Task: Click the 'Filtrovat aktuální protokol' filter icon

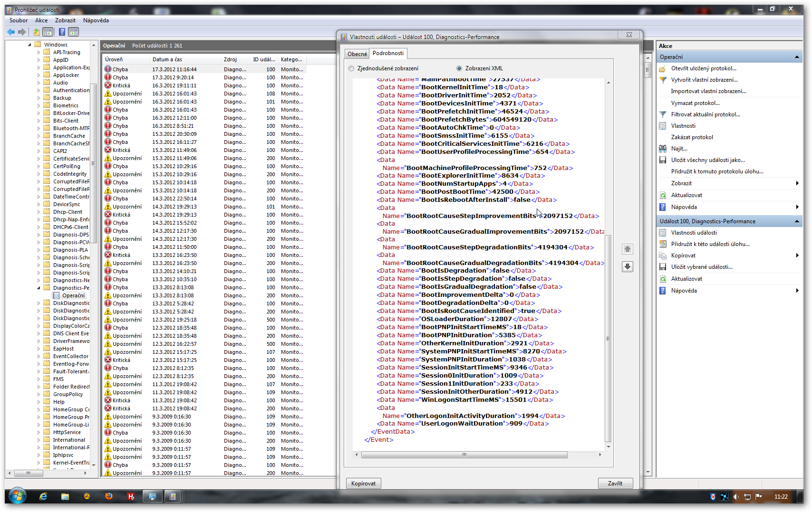Action: 663,114
